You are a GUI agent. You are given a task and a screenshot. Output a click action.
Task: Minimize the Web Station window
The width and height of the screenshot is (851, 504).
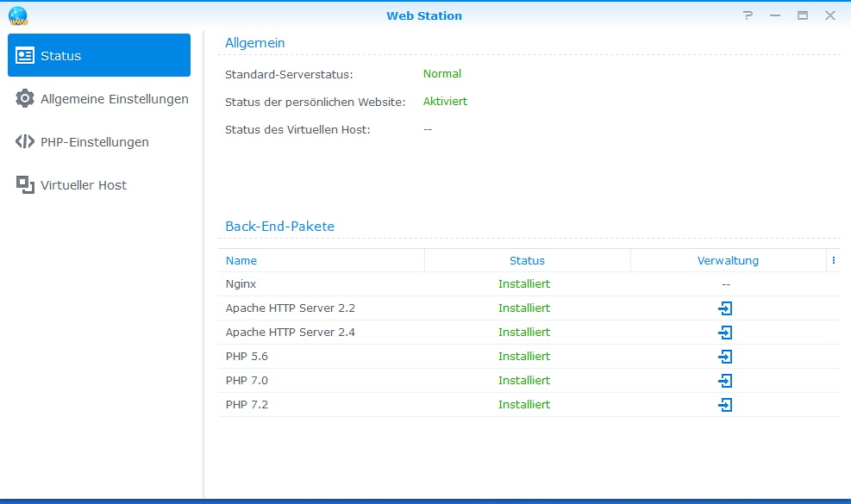pos(775,16)
